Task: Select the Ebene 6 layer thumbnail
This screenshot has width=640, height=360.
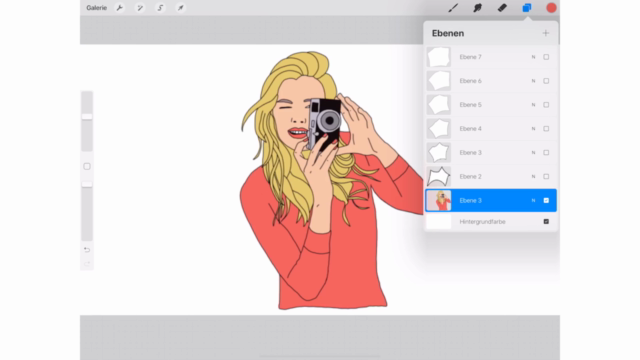Action: [439, 81]
